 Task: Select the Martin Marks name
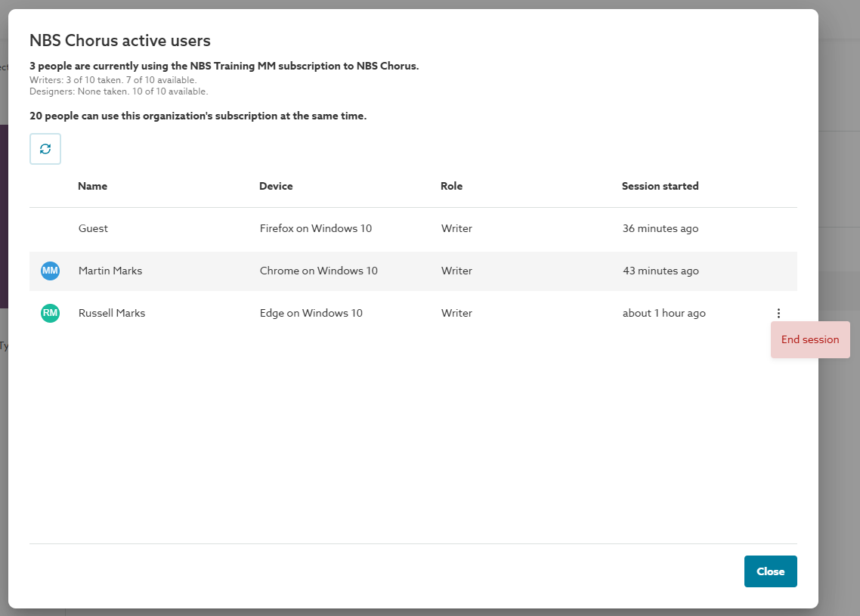click(x=110, y=271)
